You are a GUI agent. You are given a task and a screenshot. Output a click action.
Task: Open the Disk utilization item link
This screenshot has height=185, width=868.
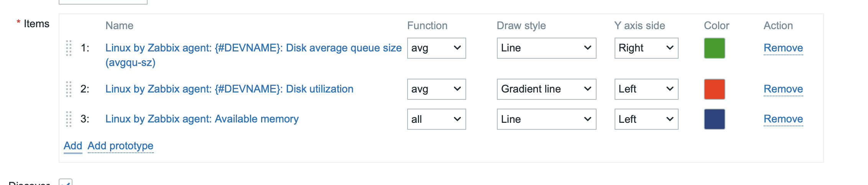click(x=229, y=89)
